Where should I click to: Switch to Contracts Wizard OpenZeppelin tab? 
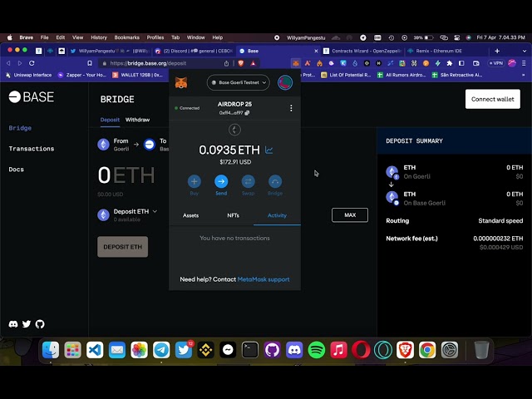[x=362, y=51]
